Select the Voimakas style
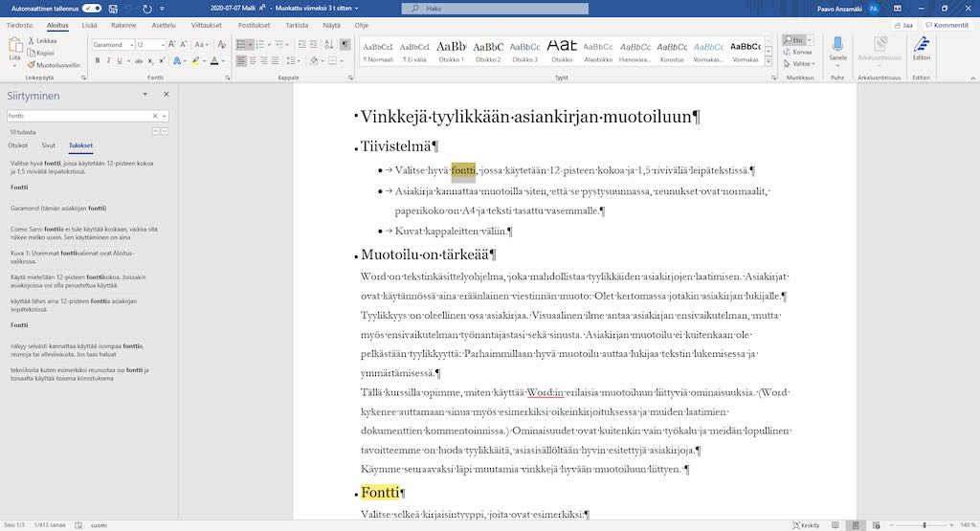 click(745, 52)
